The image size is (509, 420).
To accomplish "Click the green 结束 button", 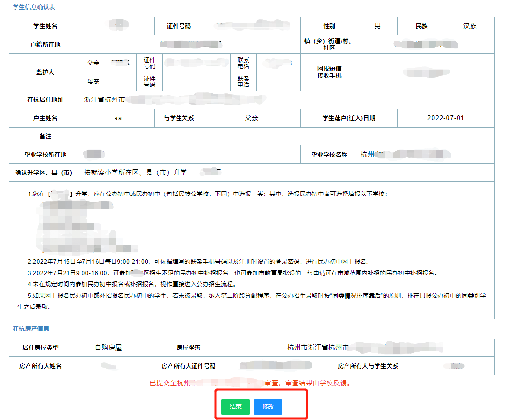I will point(235,407).
